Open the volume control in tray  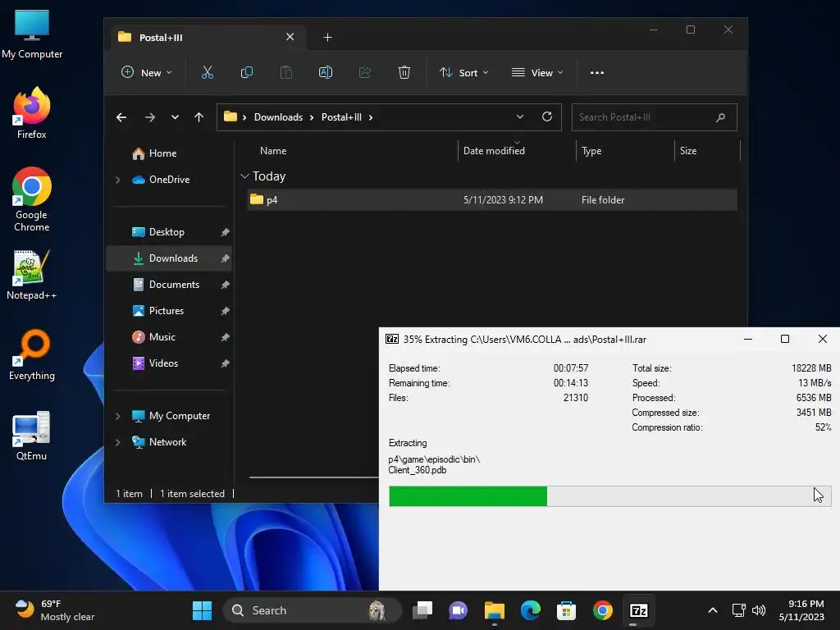pyautogui.click(x=759, y=610)
